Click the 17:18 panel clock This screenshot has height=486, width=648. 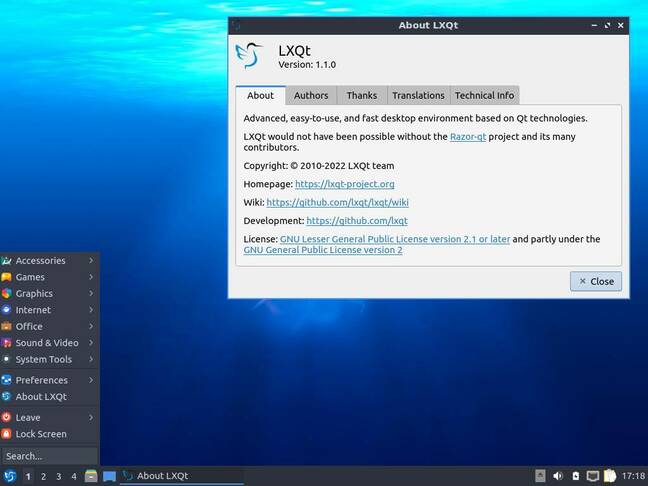pos(634,476)
